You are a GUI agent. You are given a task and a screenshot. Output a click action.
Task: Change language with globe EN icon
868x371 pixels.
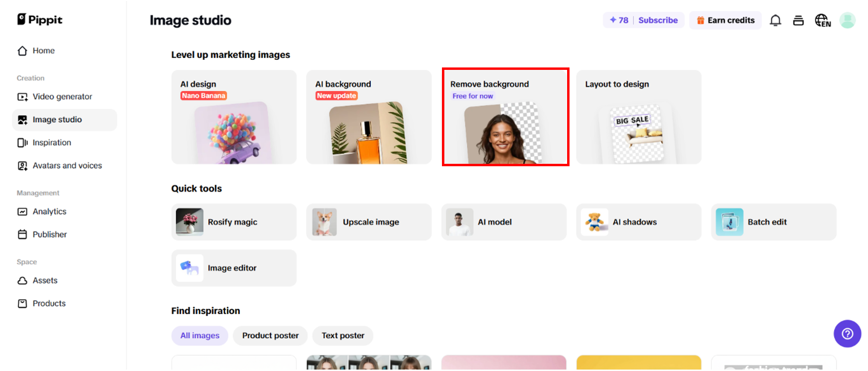pos(822,20)
